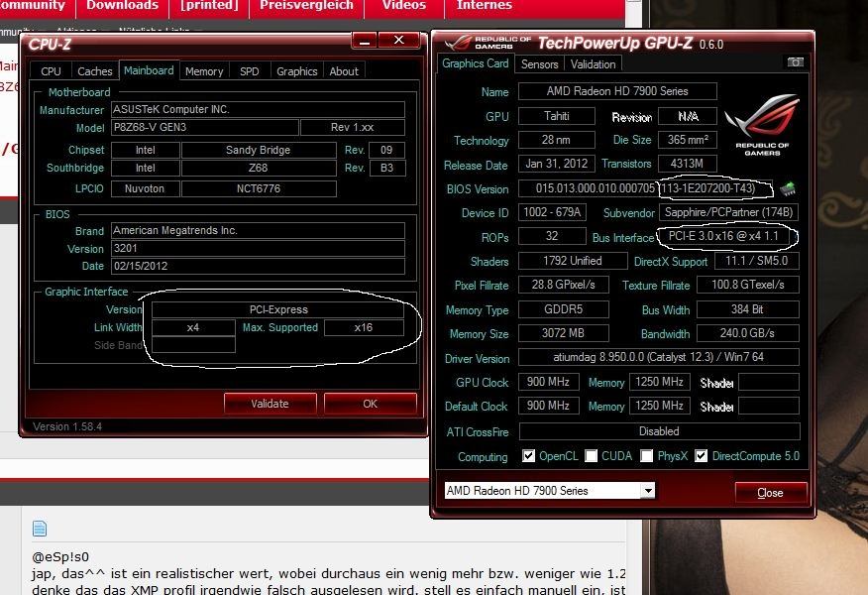The height and width of the screenshot is (595, 868).
Task: Switch to the Sensors tab in GPU-Z
Action: click(540, 64)
